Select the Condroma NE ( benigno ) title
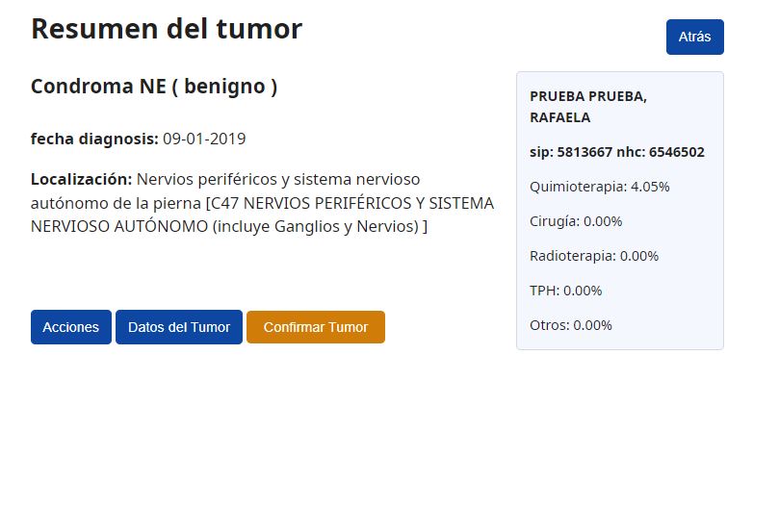The width and height of the screenshot is (779, 532). tap(154, 87)
